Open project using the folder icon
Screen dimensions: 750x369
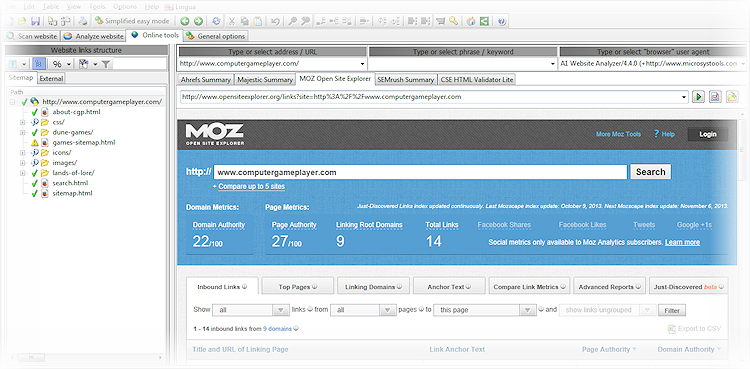tap(22, 21)
